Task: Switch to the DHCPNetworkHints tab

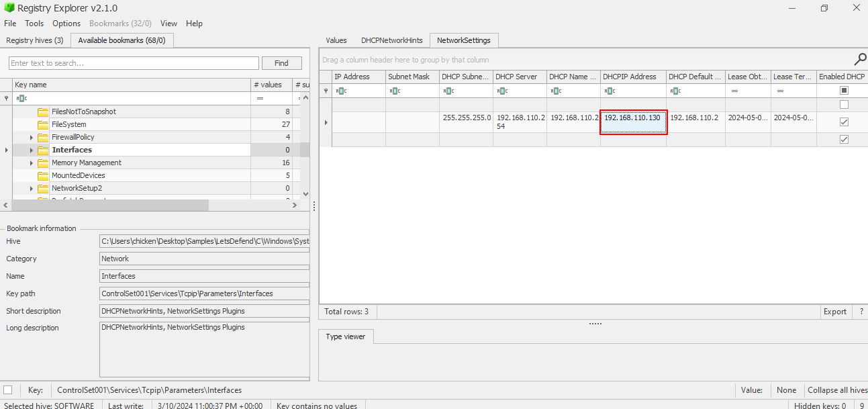Action: (391, 40)
